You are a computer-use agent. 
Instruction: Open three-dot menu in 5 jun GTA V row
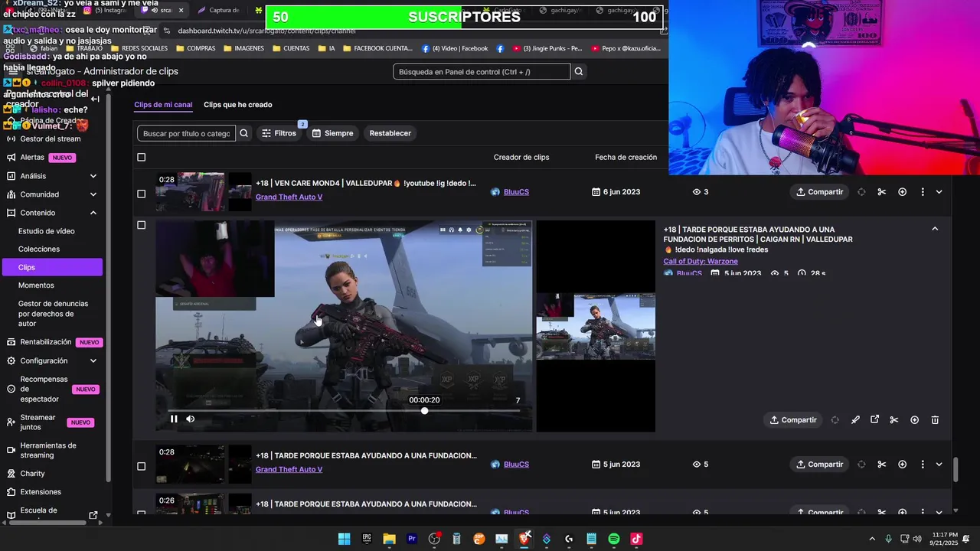click(923, 465)
